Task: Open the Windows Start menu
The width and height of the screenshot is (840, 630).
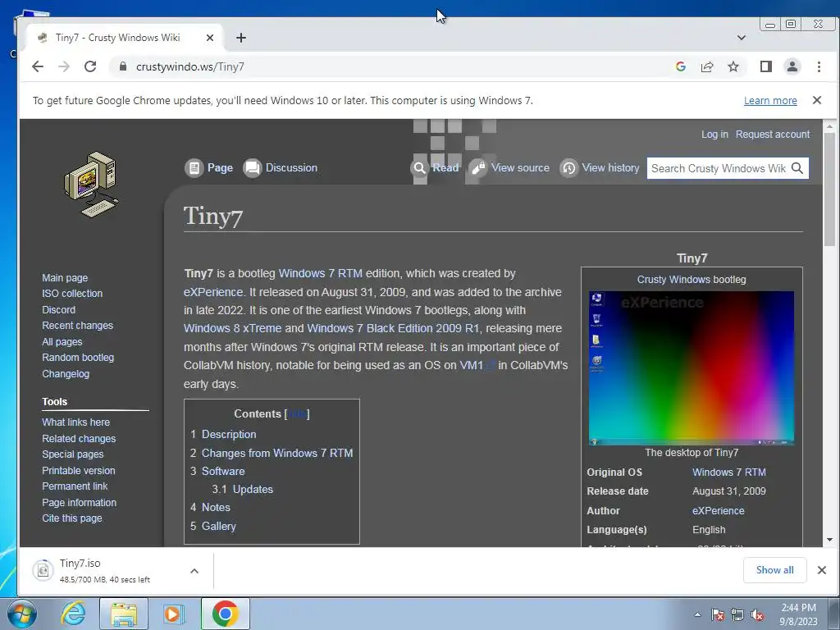Action: click(21, 614)
